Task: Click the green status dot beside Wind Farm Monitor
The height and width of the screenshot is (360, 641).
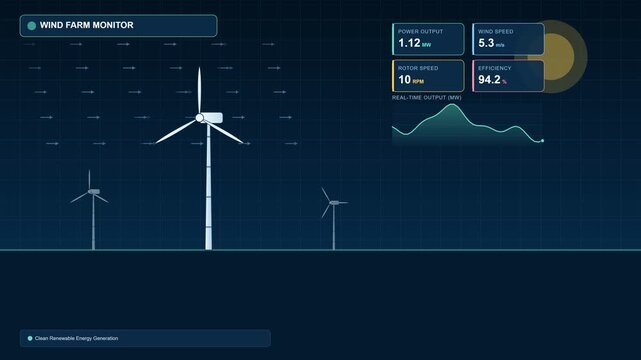Action: (x=31, y=26)
